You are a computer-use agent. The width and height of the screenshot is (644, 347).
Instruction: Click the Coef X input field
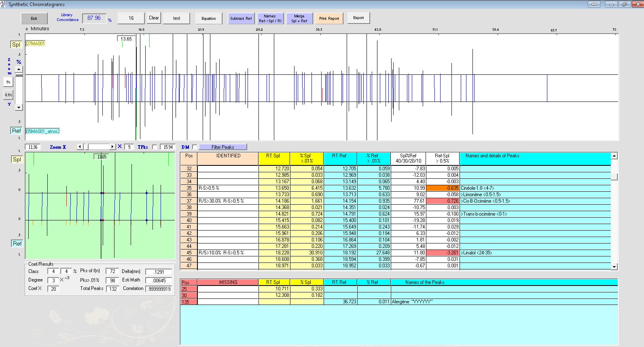point(53,289)
